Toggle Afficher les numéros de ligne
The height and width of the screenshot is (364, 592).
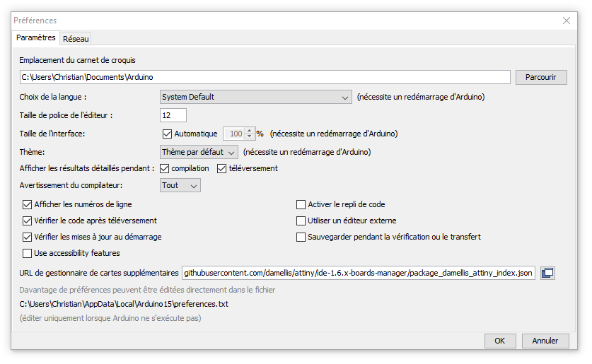pos(27,204)
